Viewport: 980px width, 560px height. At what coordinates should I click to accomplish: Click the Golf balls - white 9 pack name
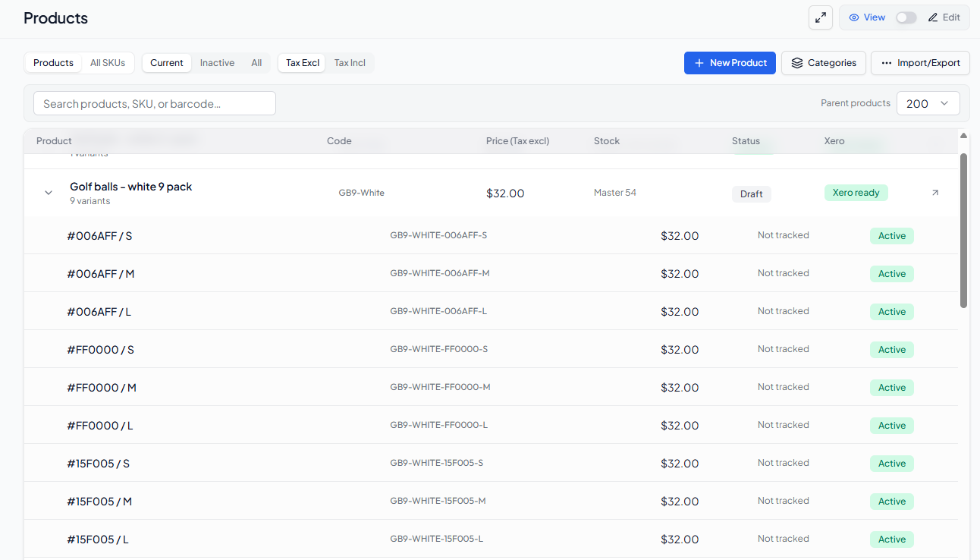(x=131, y=187)
